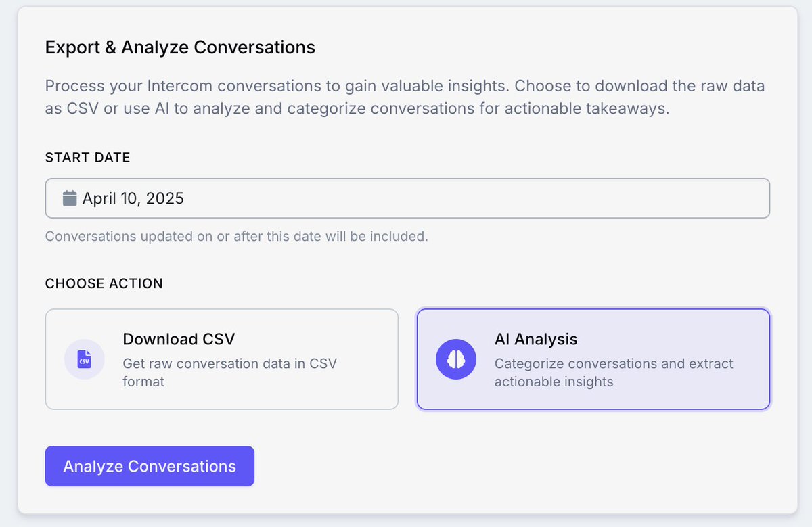Click the CHOOSE ACTION label
The image size is (812, 527).
pyautogui.click(x=104, y=283)
